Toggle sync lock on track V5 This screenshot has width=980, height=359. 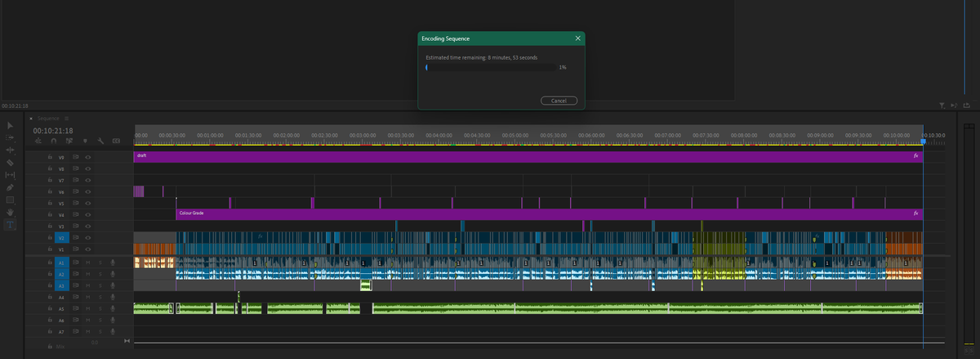coord(75,204)
